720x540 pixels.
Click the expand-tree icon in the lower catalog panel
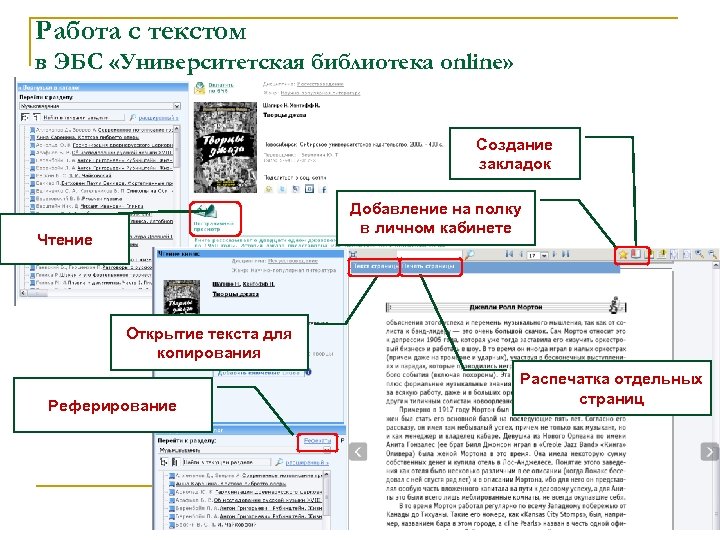tap(164, 461)
